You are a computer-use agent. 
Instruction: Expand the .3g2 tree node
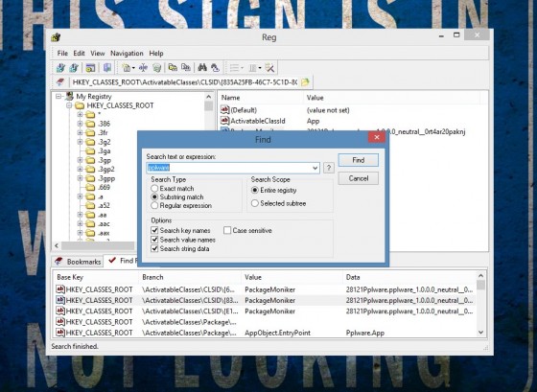(80, 142)
